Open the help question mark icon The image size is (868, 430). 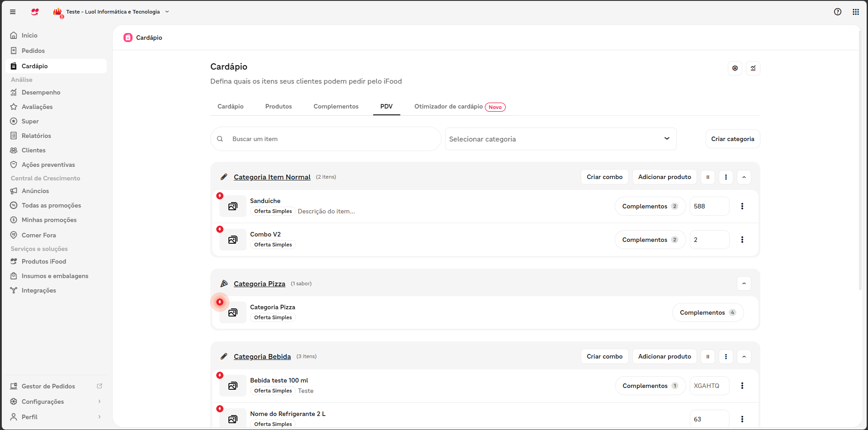[x=838, y=12]
